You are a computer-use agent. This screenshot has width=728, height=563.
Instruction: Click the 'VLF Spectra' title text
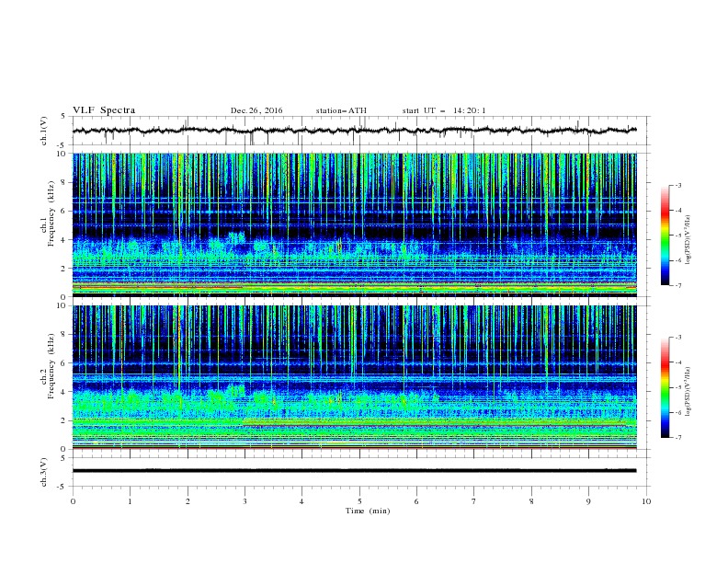104,110
